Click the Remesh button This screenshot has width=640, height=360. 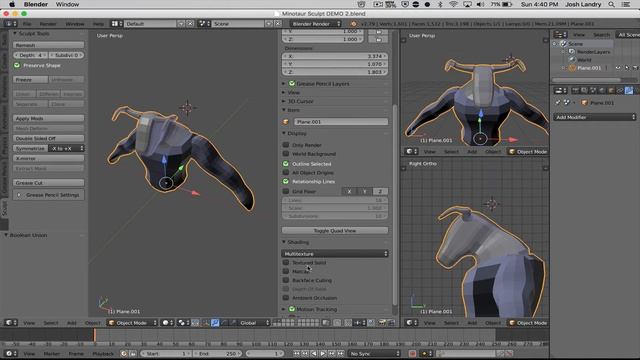tap(49, 45)
